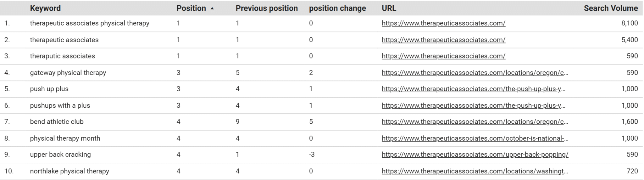
Task: Click the 8,100 search volume cell
Action: [630, 23]
